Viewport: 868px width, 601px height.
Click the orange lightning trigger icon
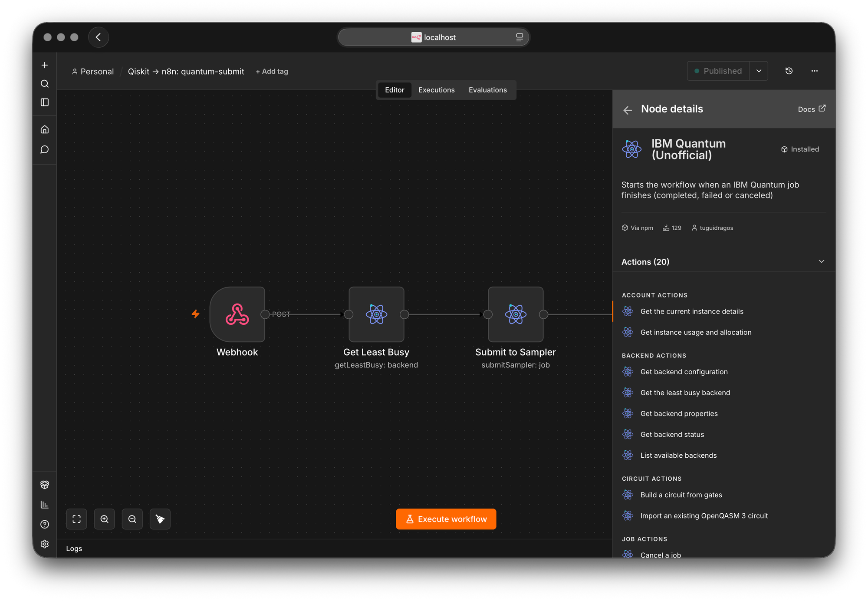pos(196,314)
